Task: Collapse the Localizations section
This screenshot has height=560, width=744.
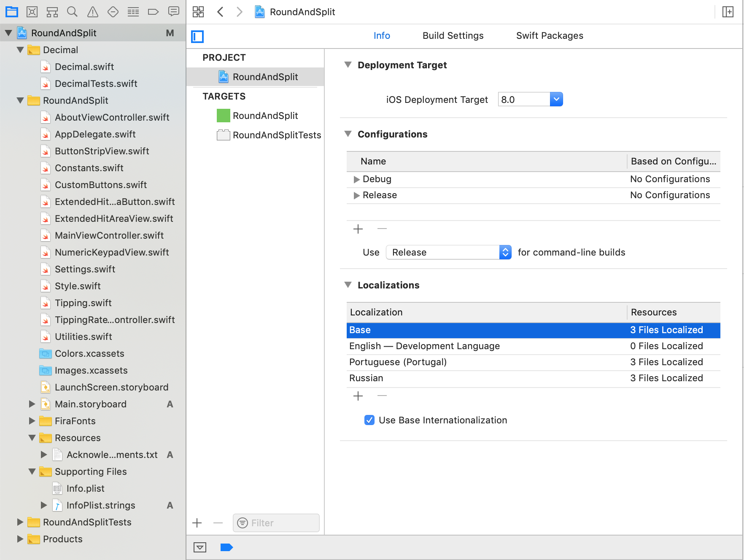Action: pos(348,285)
